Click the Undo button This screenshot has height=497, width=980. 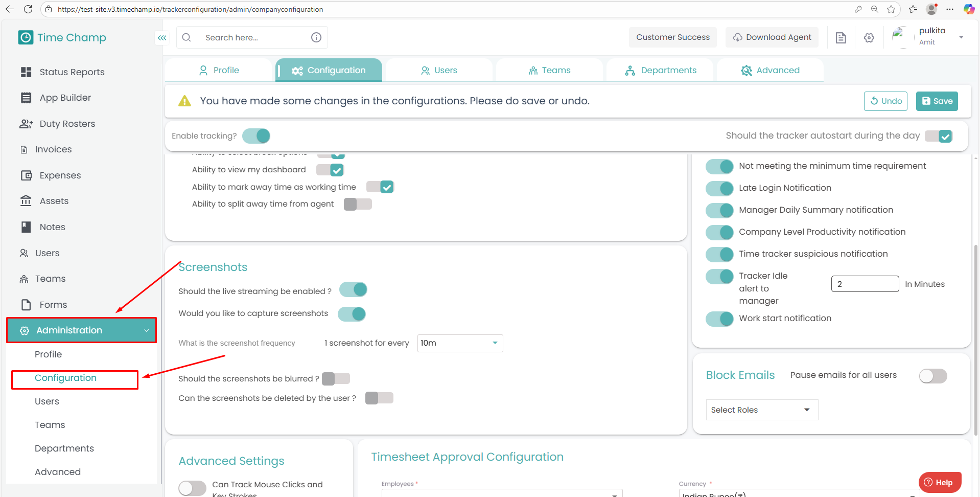(885, 101)
